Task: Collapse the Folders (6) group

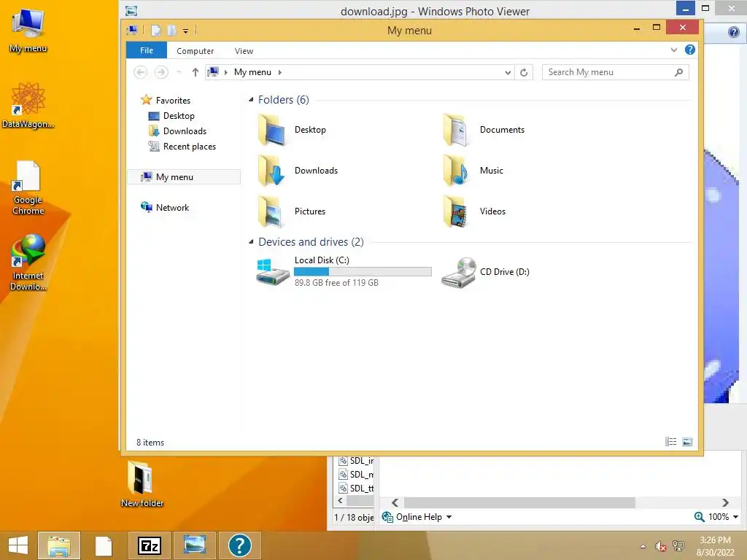Action: pos(251,99)
